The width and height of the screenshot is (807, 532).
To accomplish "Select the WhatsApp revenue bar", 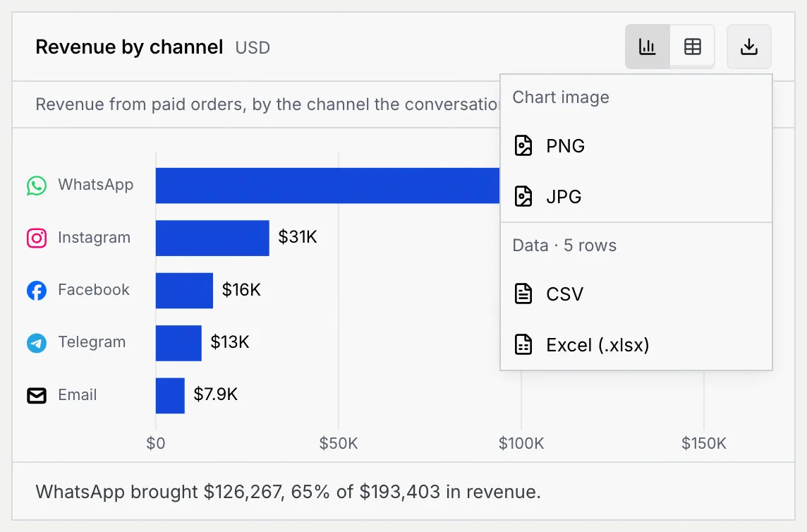I will pos(328,186).
